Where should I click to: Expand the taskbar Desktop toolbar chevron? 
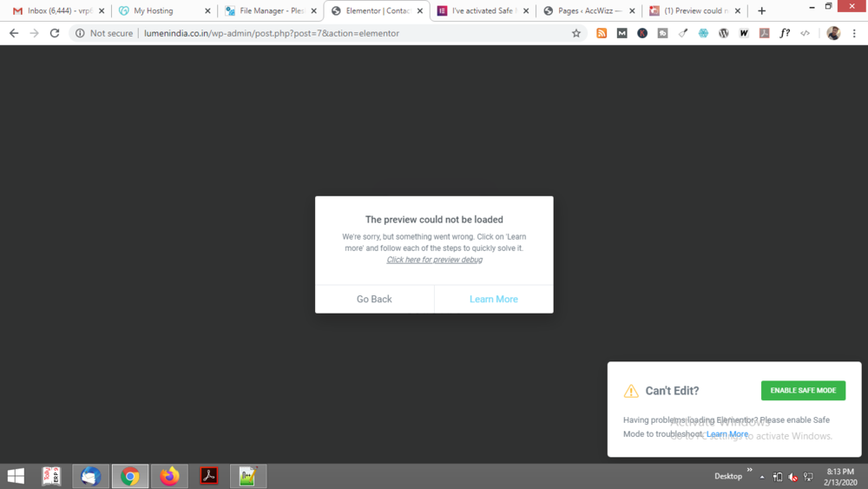pyautogui.click(x=750, y=470)
